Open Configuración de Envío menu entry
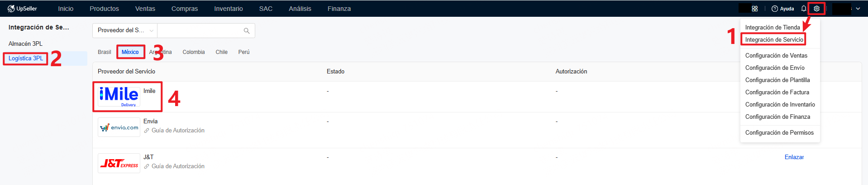The width and height of the screenshot is (868, 185). tap(775, 68)
